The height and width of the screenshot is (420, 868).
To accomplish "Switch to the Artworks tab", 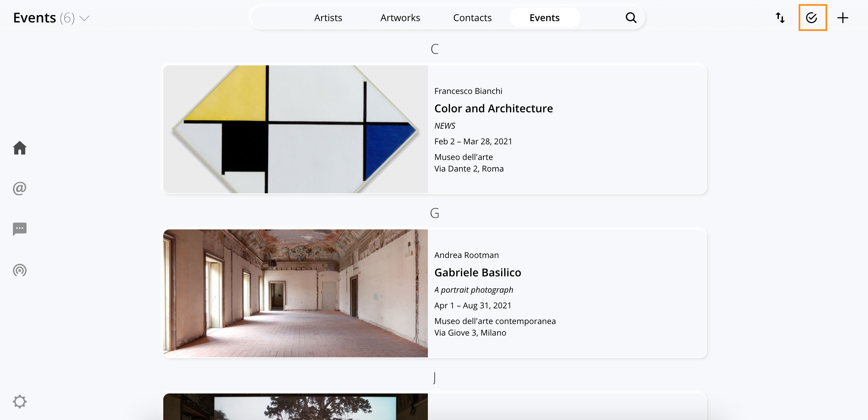I will pyautogui.click(x=400, y=18).
